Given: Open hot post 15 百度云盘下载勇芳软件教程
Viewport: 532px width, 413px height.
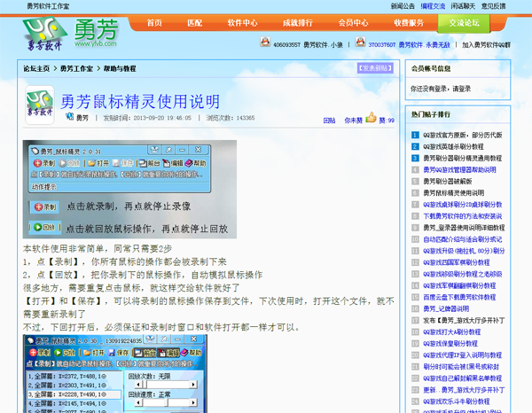Looking at the screenshot, I should pyautogui.click(x=459, y=297).
